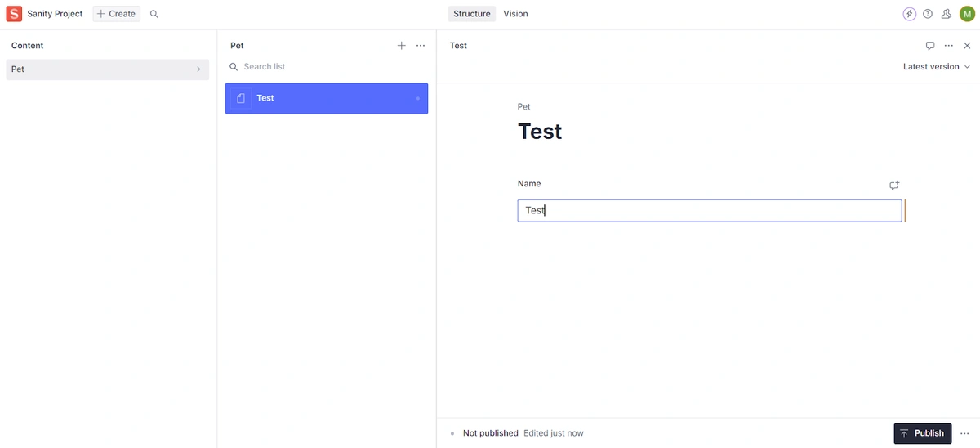This screenshot has width=980, height=448.
Task: Click the Search list field
Action: pos(327,67)
